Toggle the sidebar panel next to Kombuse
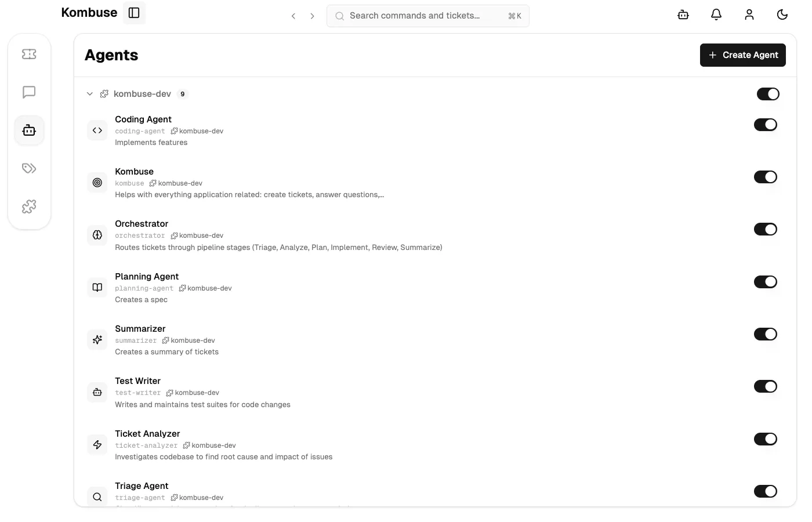 (x=134, y=12)
